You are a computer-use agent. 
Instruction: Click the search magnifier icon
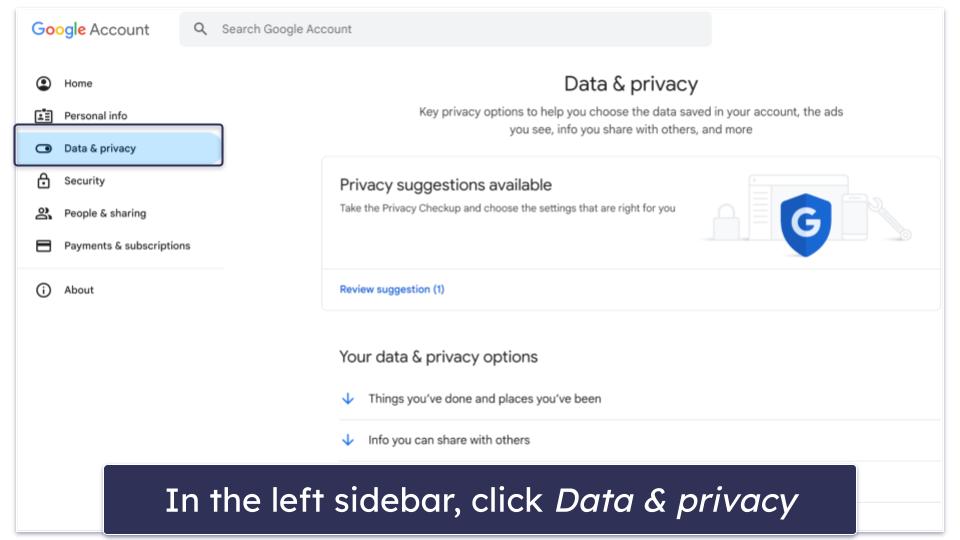[201, 29]
